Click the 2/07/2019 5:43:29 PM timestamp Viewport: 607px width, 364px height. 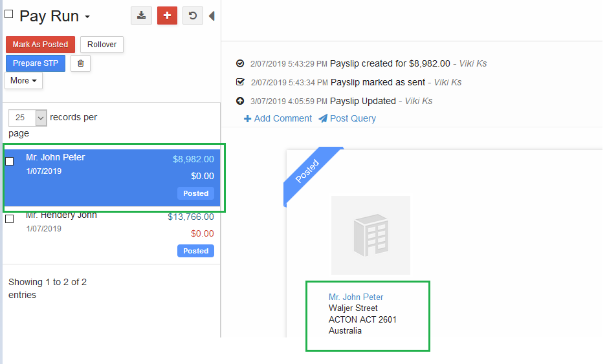point(289,64)
